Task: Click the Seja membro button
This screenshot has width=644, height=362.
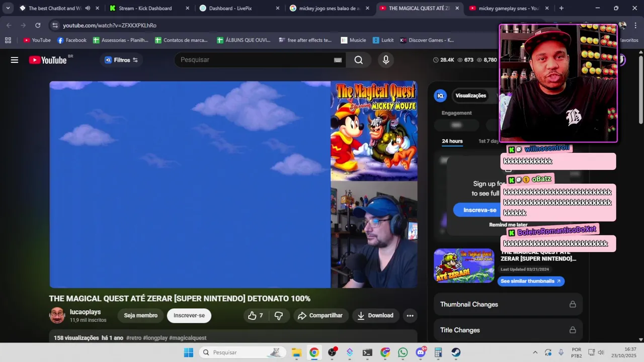Action: pyautogui.click(x=141, y=315)
